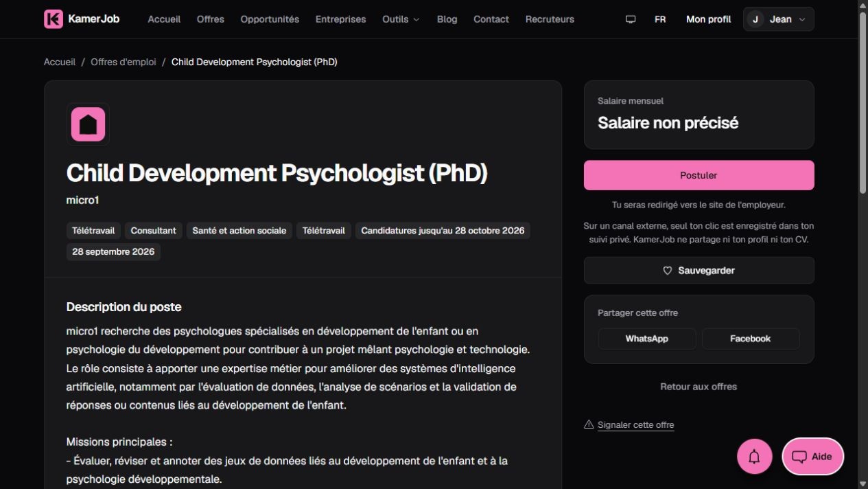868x489 pixels.
Task: Click the KamerJob logo icon
Action: (x=54, y=19)
